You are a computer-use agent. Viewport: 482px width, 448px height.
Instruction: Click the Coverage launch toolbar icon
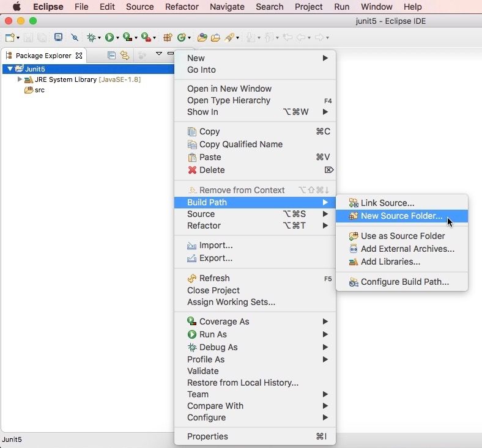[x=127, y=37]
